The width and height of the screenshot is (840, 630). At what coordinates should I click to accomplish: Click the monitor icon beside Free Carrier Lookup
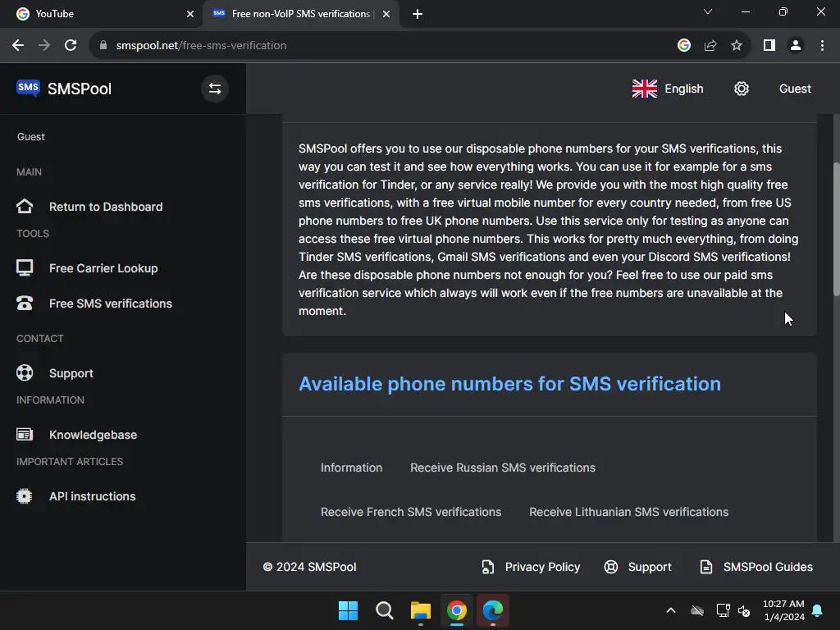pos(25,267)
